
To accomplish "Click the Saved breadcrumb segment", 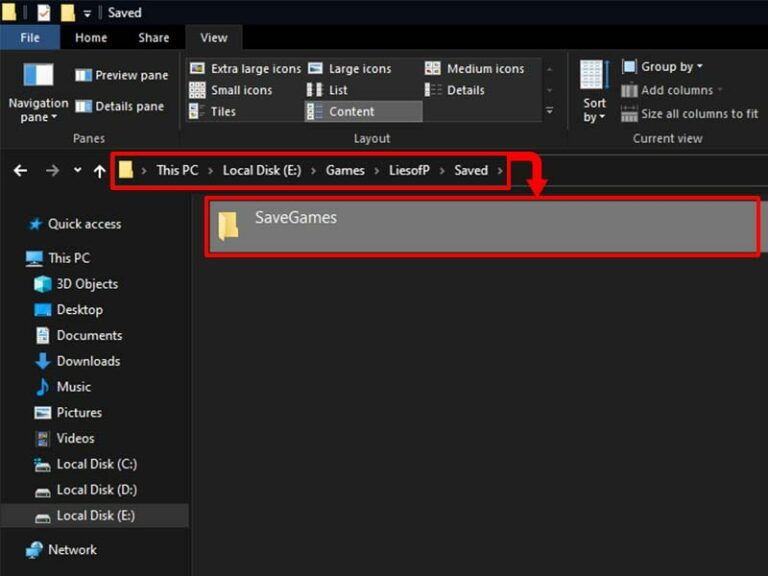I will pos(471,170).
